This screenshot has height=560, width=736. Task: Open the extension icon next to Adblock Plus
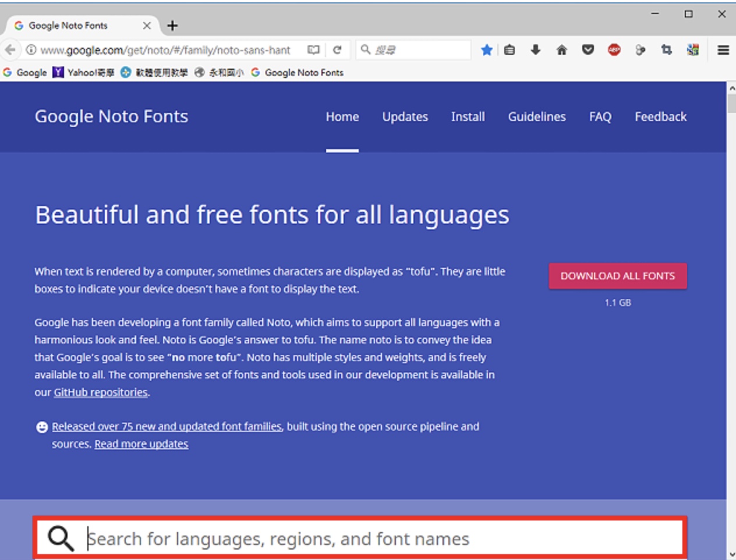point(641,50)
